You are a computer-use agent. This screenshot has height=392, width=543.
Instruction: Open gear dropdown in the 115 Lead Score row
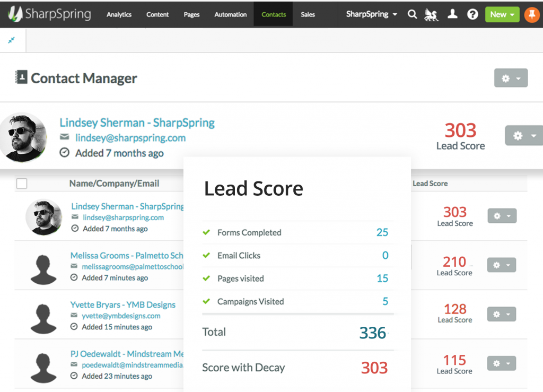[x=502, y=363]
